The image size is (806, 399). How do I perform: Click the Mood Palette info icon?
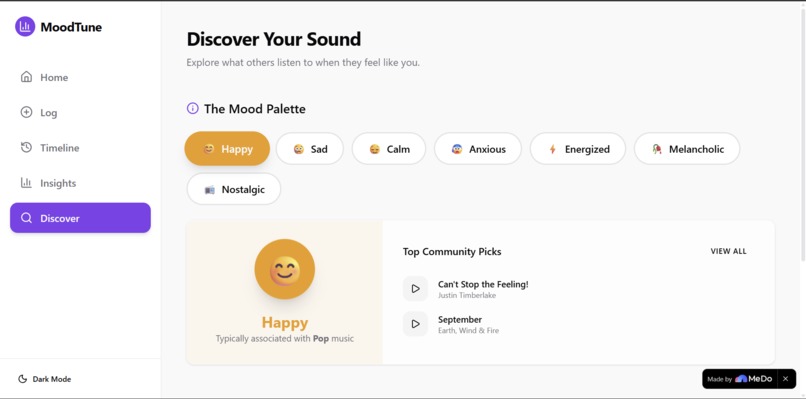point(192,108)
